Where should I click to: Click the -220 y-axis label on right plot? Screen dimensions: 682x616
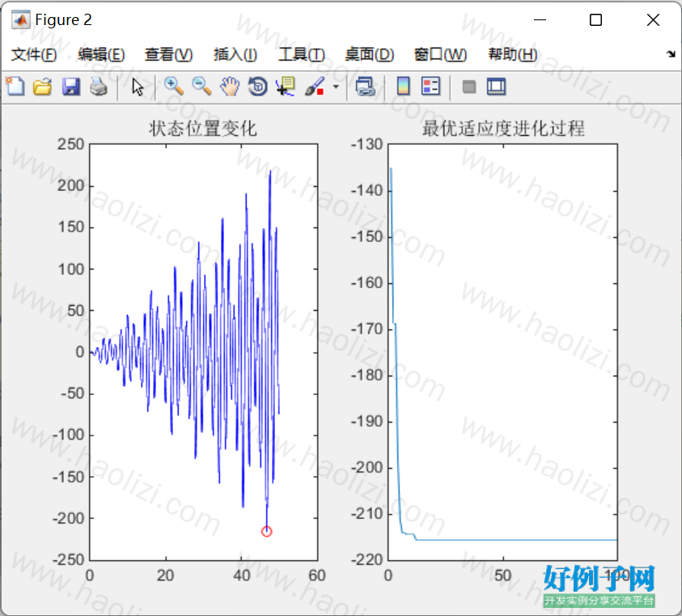click(366, 559)
